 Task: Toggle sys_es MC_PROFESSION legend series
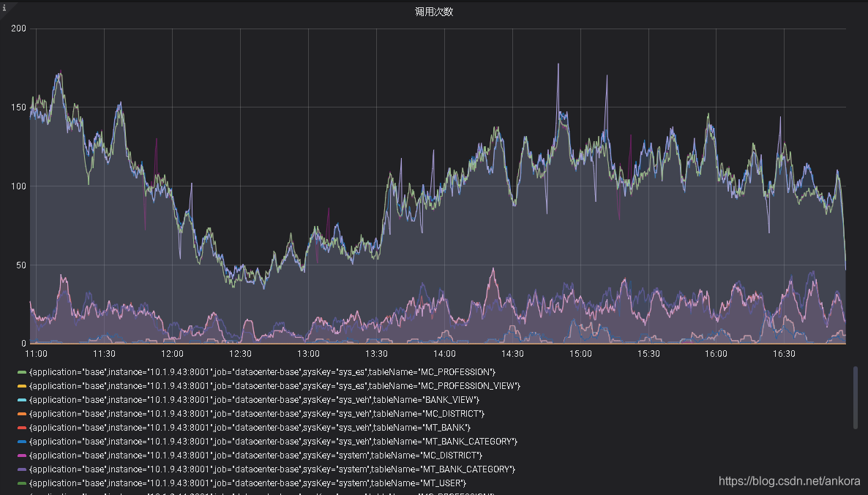pos(262,372)
